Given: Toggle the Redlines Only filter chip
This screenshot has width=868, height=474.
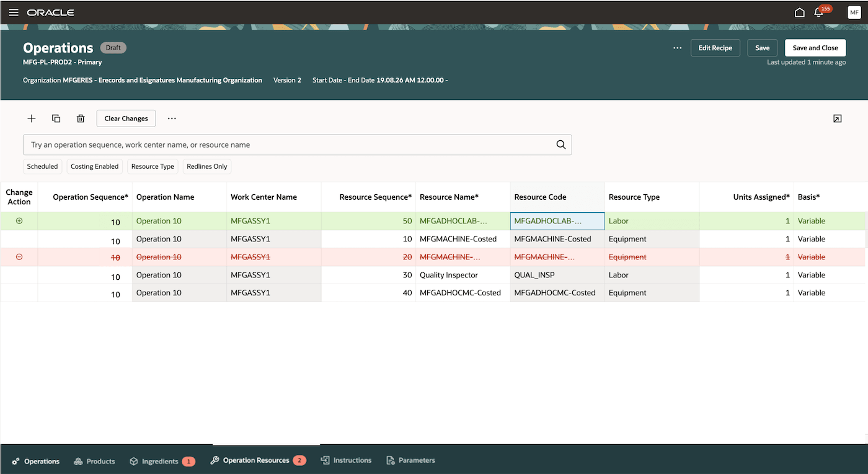Looking at the screenshot, I should coord(207,166).
